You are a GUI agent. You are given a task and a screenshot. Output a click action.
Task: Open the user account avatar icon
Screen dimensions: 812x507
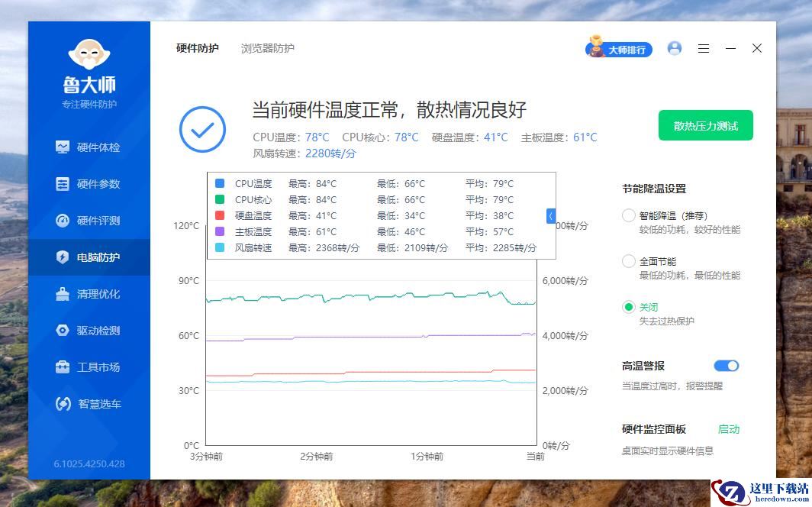tap(675, 48)
